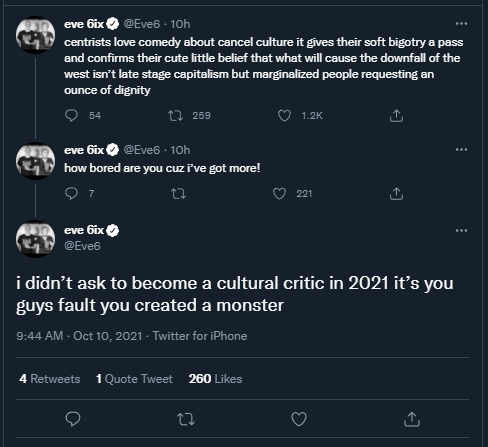The width and height of the screenshot is (488, 447).
Task: Reply to the 'how bored are you' tweet
Action: tap(71, 194)
